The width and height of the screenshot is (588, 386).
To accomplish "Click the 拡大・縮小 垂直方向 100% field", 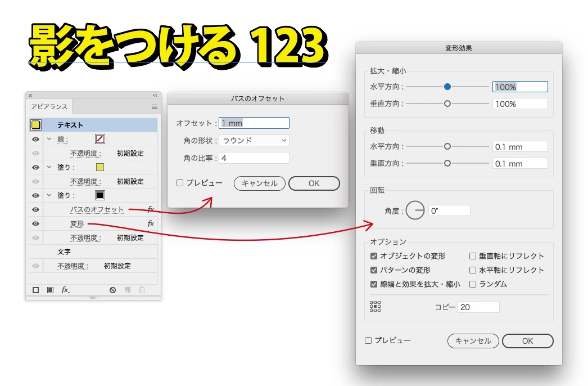I will [520, 104].
